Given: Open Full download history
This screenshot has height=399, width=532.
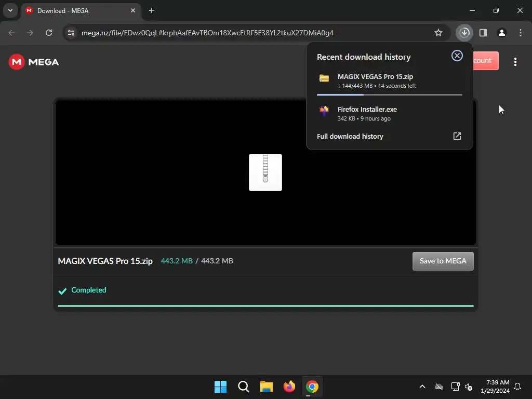Looking at the screenshot, I should 350,137.
